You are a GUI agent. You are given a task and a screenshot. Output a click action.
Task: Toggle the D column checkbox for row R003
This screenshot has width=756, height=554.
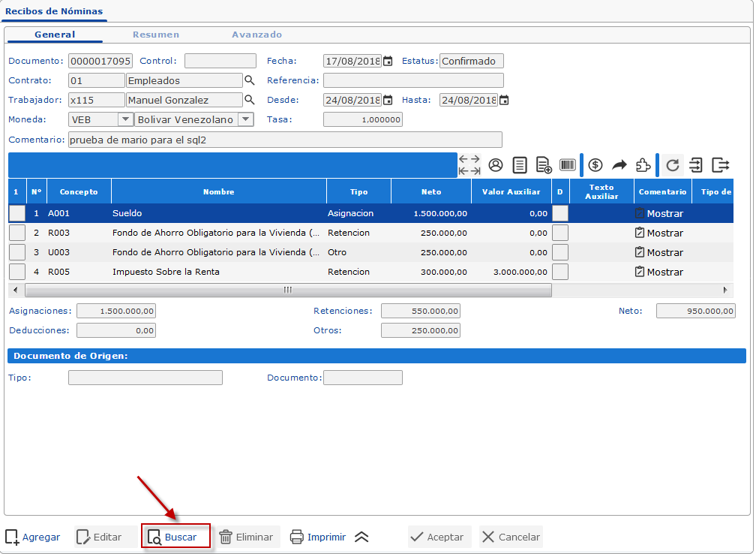[x=559, y=233]
